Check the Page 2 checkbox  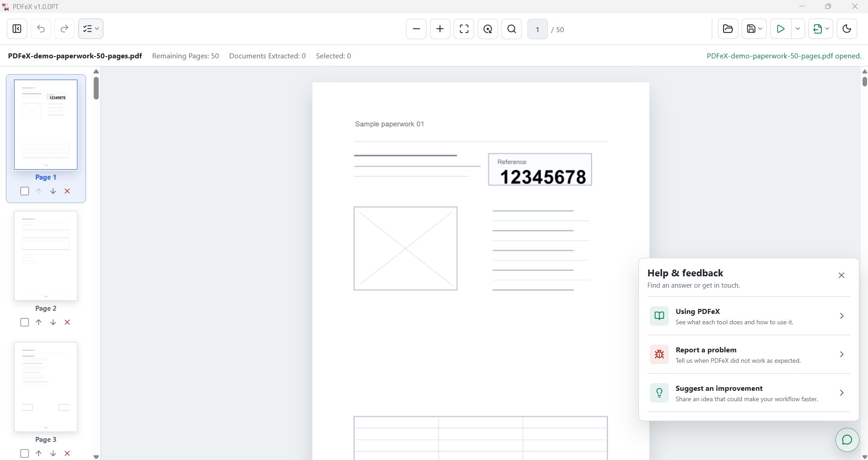[x=24, y=322]
